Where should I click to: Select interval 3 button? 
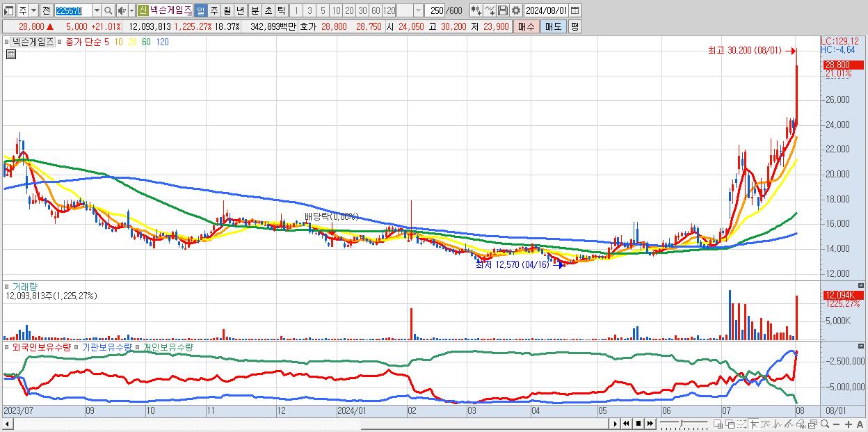click(x=310, y=10)
